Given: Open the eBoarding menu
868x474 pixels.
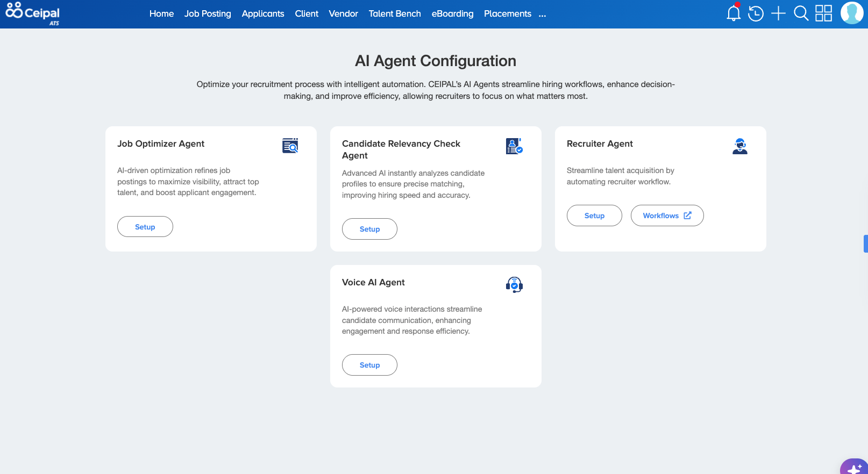Looking at the screenshot, I should [452, 13].
